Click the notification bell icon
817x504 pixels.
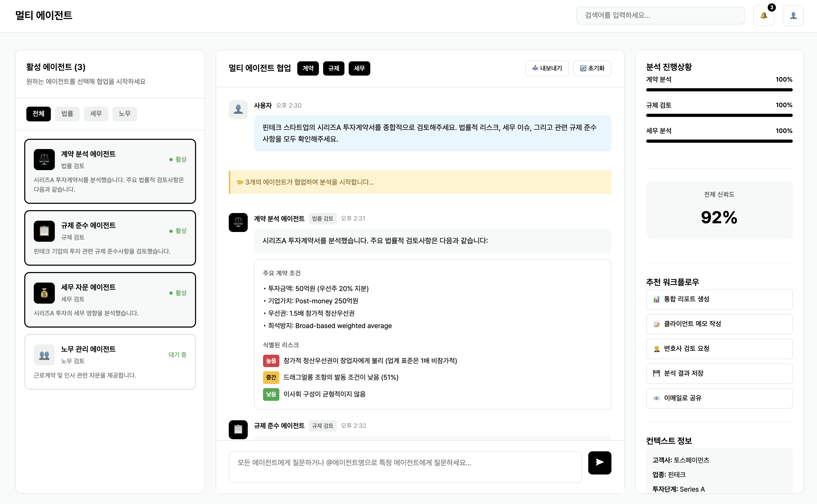coord(763,16)
